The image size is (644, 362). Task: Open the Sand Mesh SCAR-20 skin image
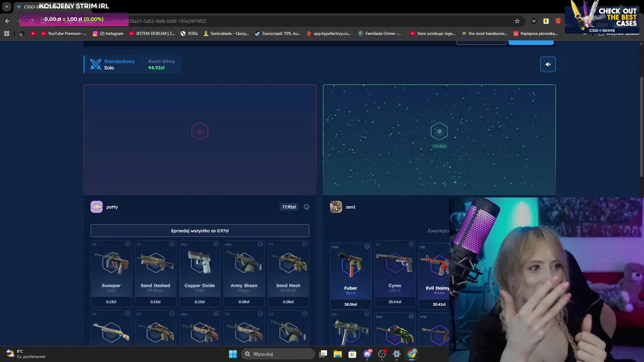[288, 263]
